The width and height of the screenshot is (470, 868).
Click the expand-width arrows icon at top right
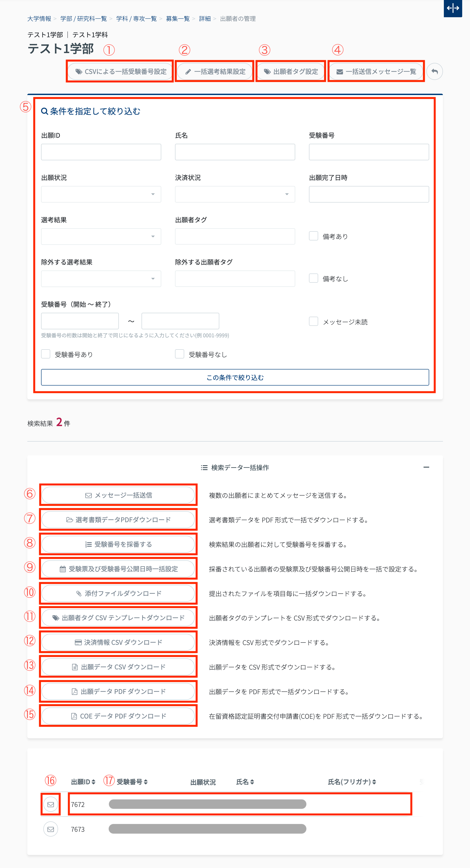tap(453, 8)
